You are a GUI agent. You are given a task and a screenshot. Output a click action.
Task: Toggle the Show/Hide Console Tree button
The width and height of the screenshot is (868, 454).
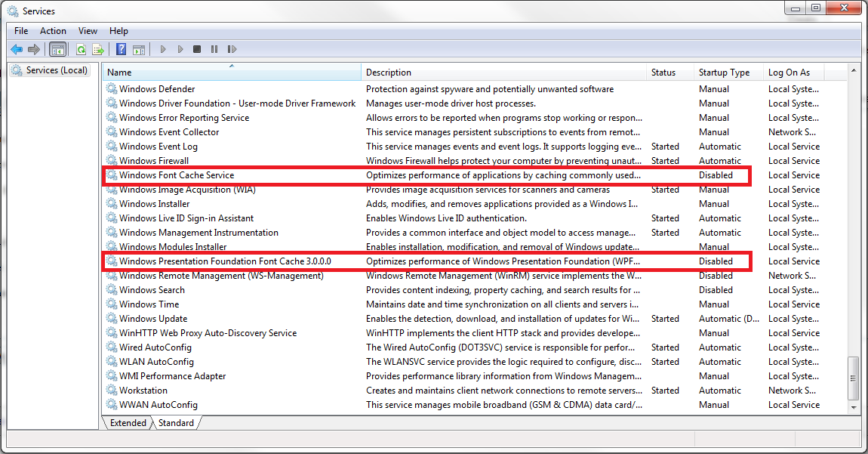(x=57, y=49)
